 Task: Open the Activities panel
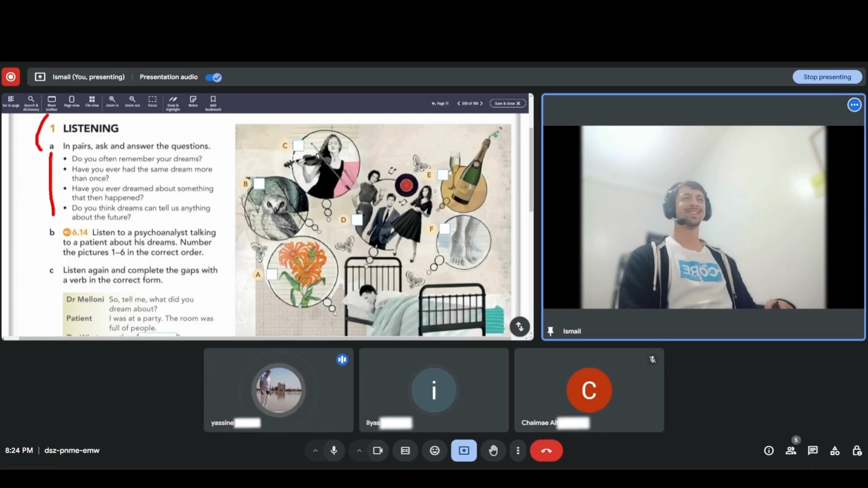(835, 450)
